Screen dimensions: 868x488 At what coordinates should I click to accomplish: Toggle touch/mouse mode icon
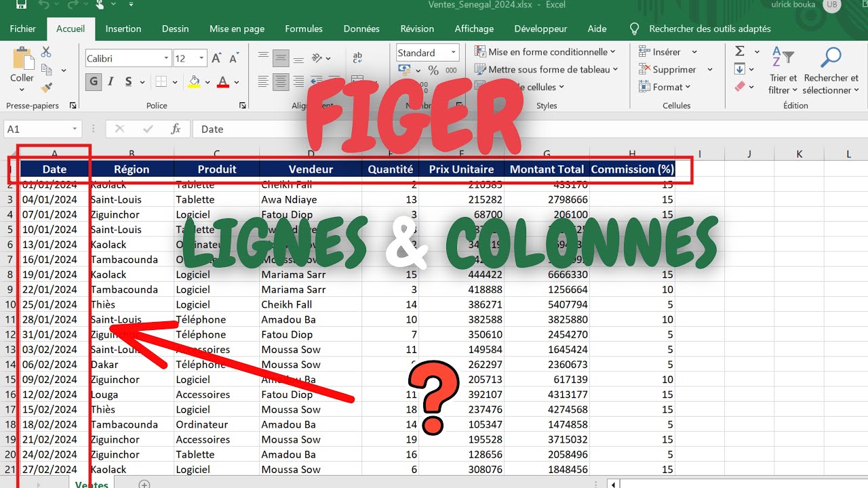click(100, 4)
